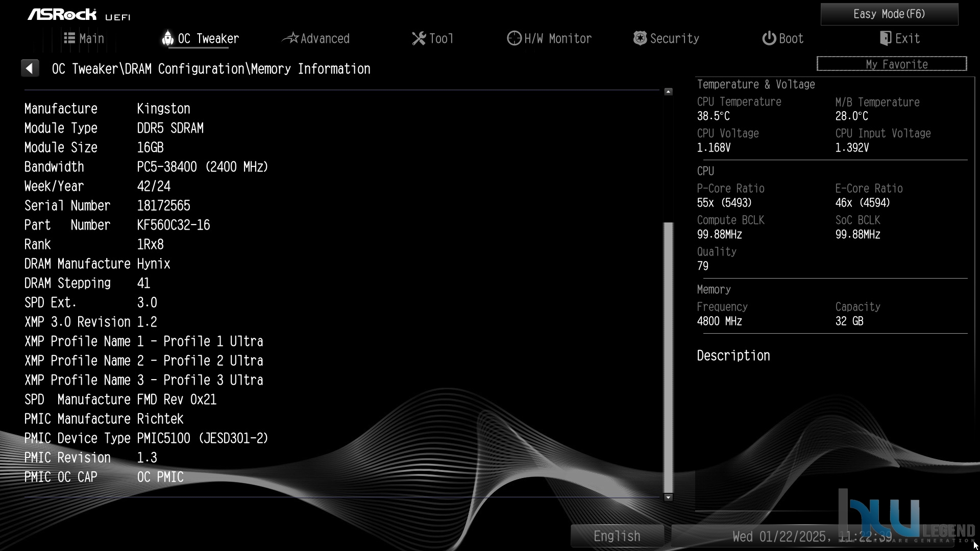
Task: Open the Boot tab
Action: click(783, 39)
